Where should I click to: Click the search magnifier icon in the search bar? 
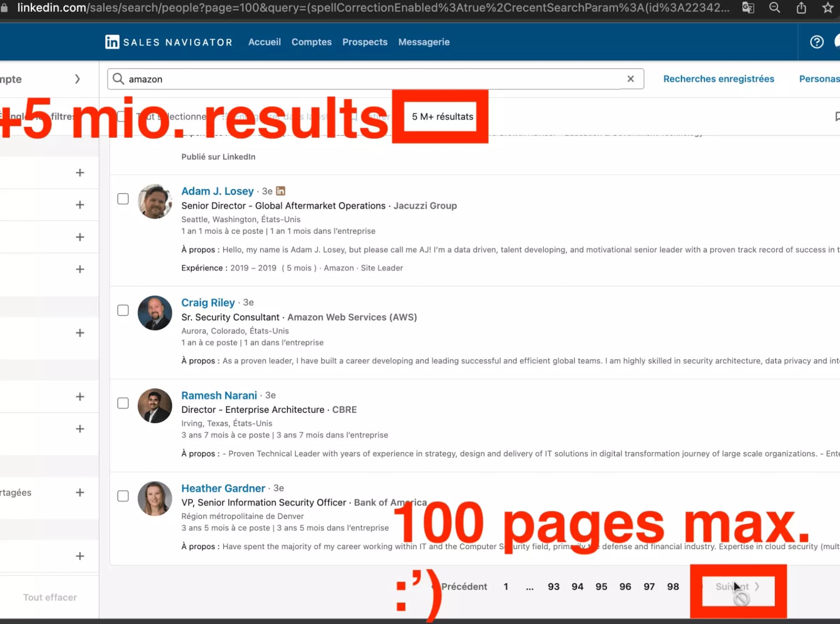[x=118, y=79]
